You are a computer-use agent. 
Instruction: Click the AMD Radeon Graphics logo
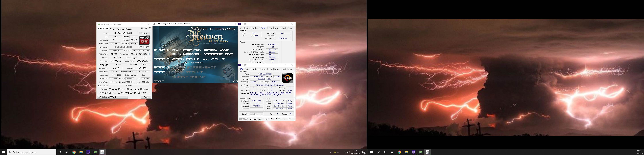point(144,40)
